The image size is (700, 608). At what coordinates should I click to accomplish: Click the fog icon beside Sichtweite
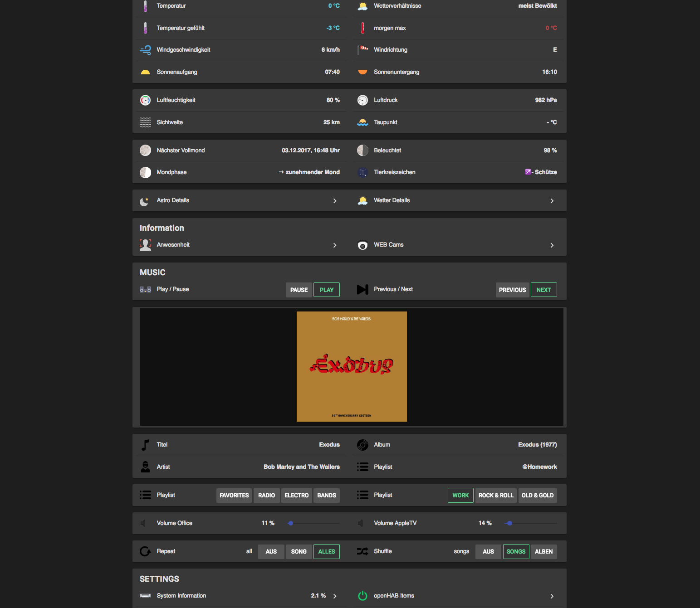[x=145, y=122]
